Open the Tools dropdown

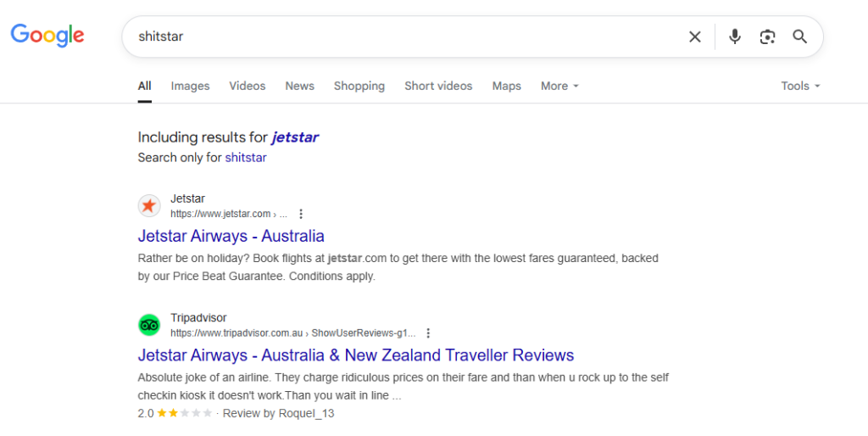click(800, 86)
